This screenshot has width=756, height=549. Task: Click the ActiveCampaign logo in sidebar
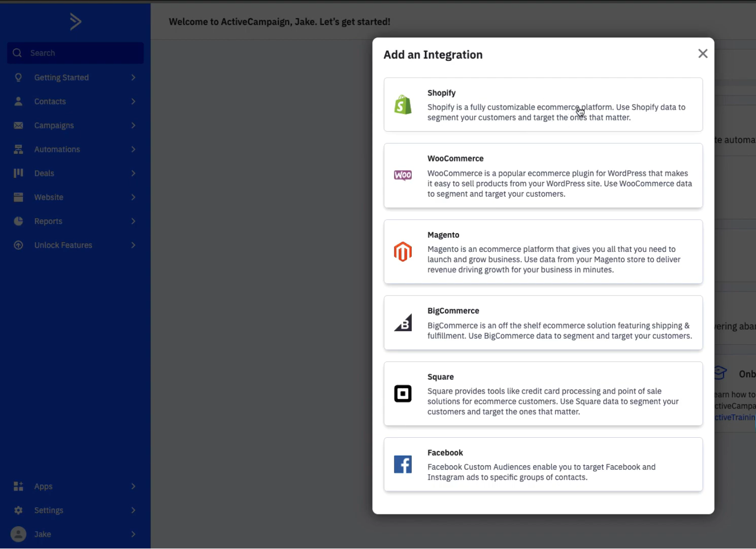pyautogui.click(x=75, y=21)
